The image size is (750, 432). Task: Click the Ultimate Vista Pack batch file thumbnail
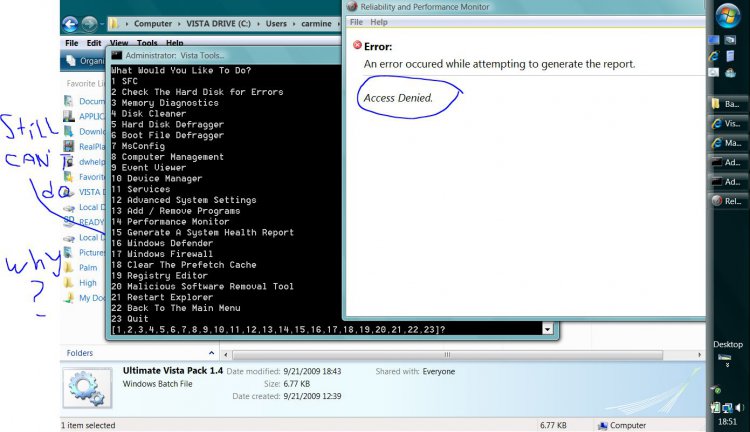pos(88,388)
